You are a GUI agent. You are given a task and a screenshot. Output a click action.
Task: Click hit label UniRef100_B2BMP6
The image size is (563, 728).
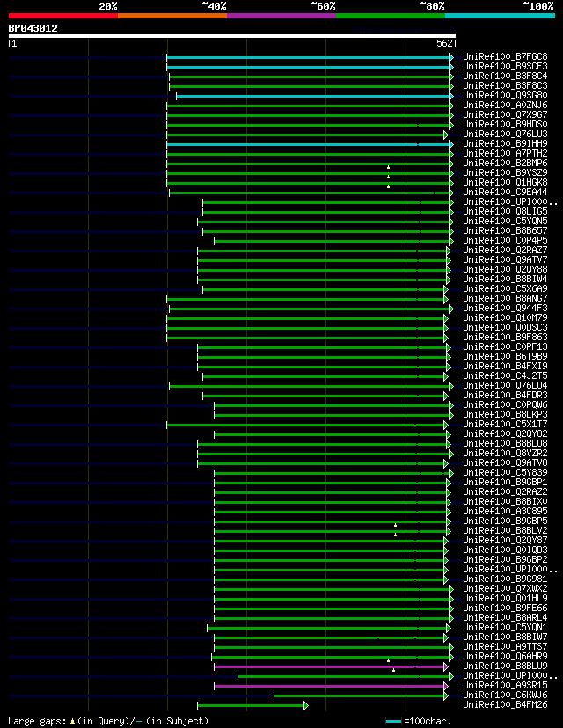pos(505,163)
